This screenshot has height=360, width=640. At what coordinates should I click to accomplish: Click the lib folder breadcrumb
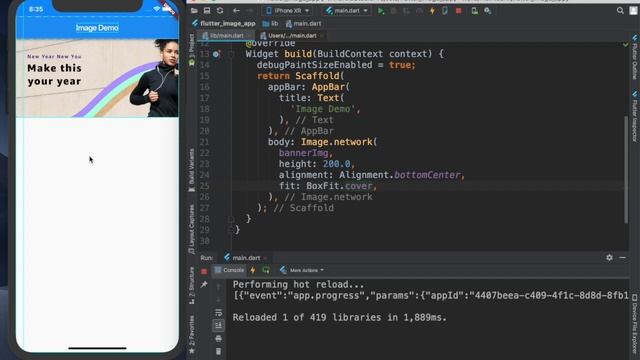[x=271, y=24]
